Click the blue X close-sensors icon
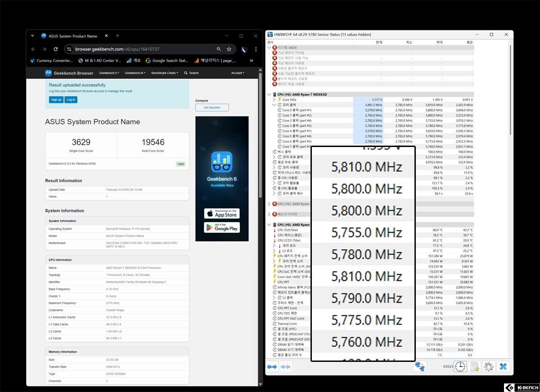This screenshot has width=540, height=392. [503, 367]
